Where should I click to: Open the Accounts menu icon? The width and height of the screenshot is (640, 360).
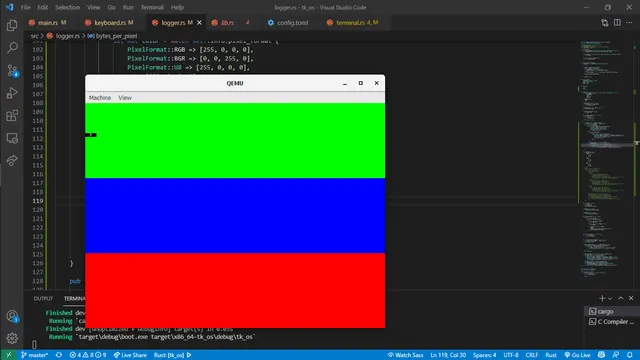[x=12, y=316]
